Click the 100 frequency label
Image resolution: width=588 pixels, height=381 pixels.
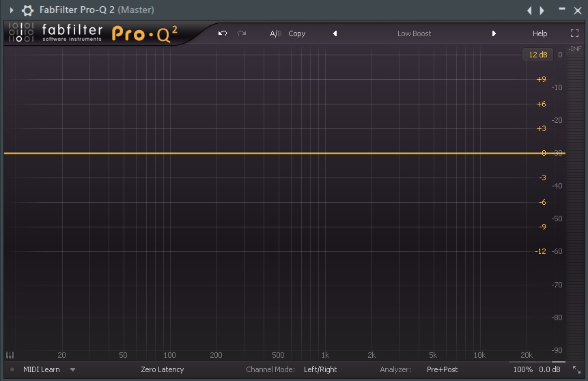169,355
